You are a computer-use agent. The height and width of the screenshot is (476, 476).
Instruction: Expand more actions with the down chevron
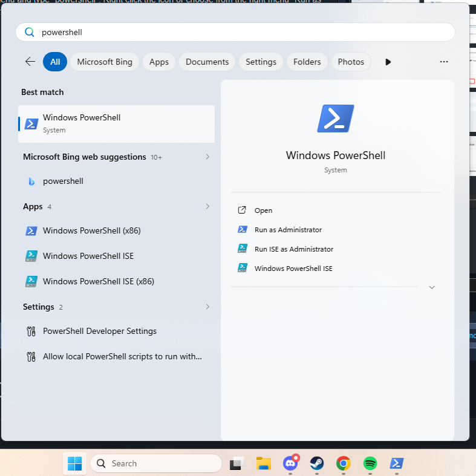[x=432, y=287]
